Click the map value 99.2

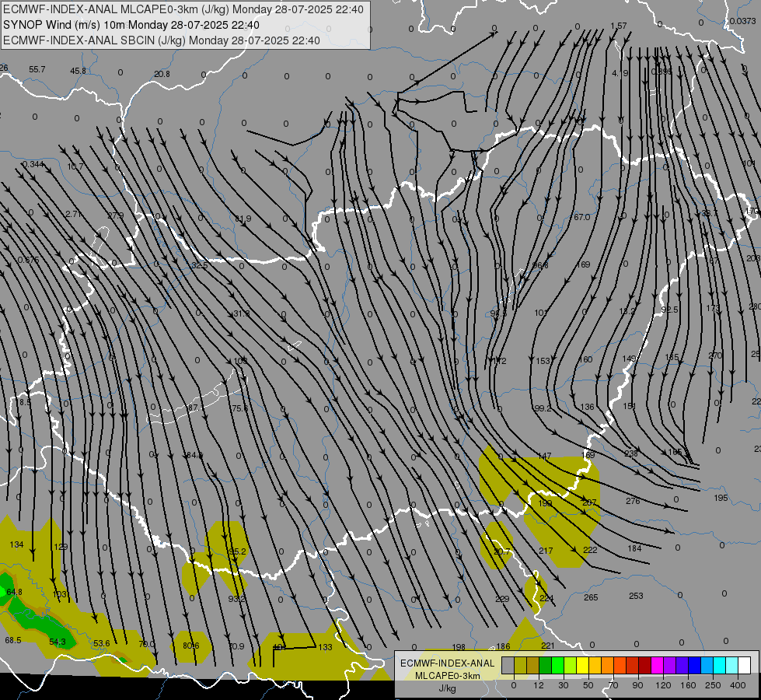(542, 408)
